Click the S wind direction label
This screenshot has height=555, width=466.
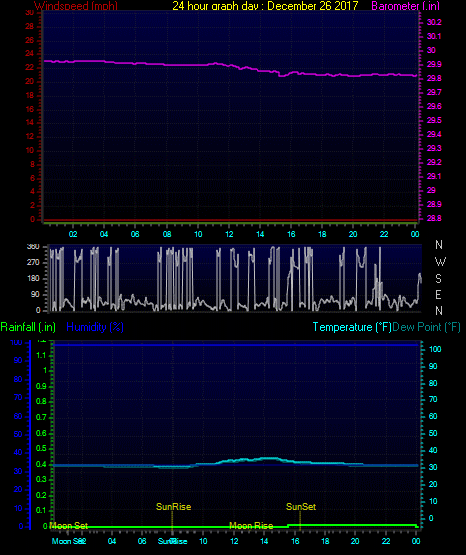point(438,279)
